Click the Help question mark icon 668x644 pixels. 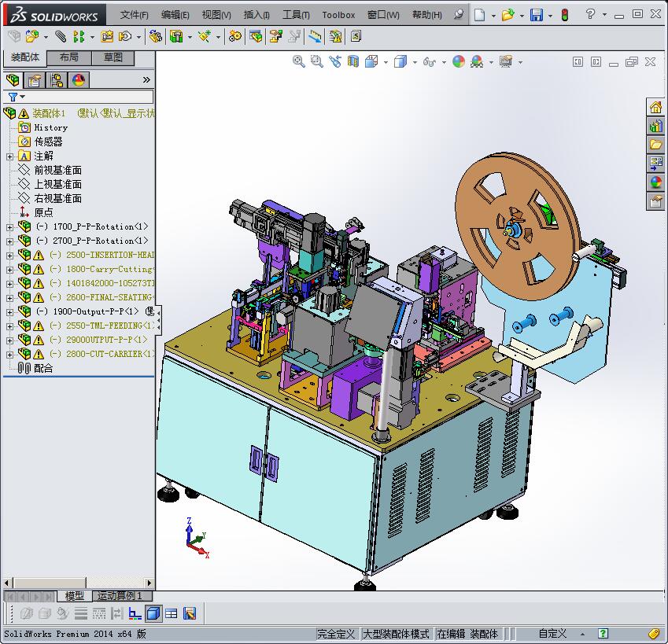[x=590, y=14]
